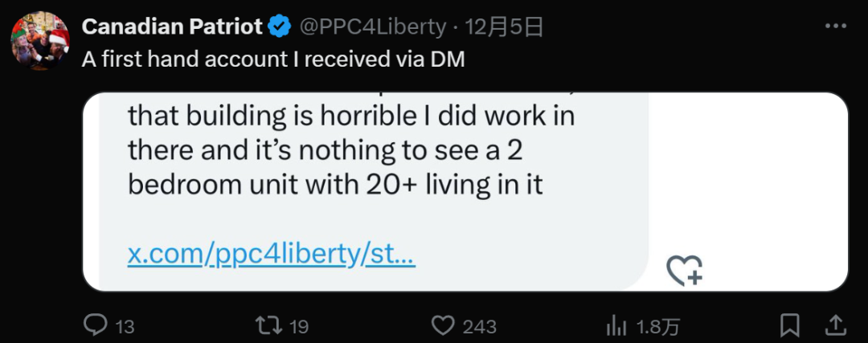The height and width of the screenshot is (343, 868).
Task: Click the blue verified badge
Action: pyautogui.click(x=280, y=27)
